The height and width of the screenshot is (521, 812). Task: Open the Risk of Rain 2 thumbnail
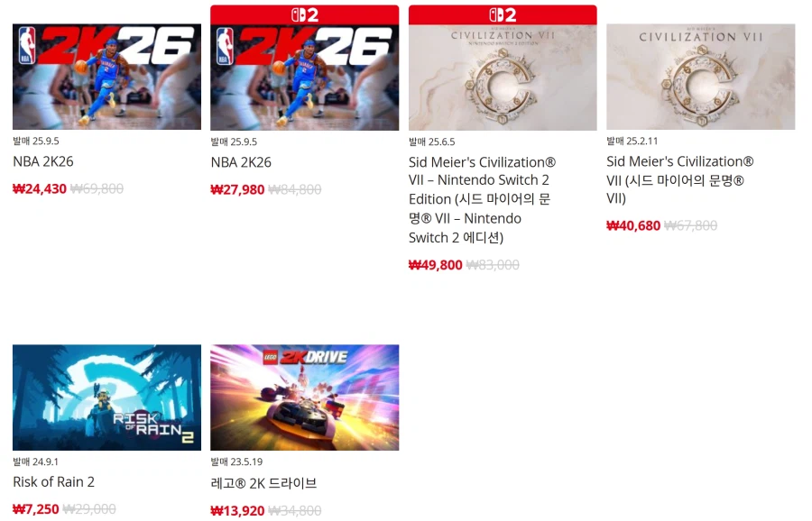click(106, 398)
